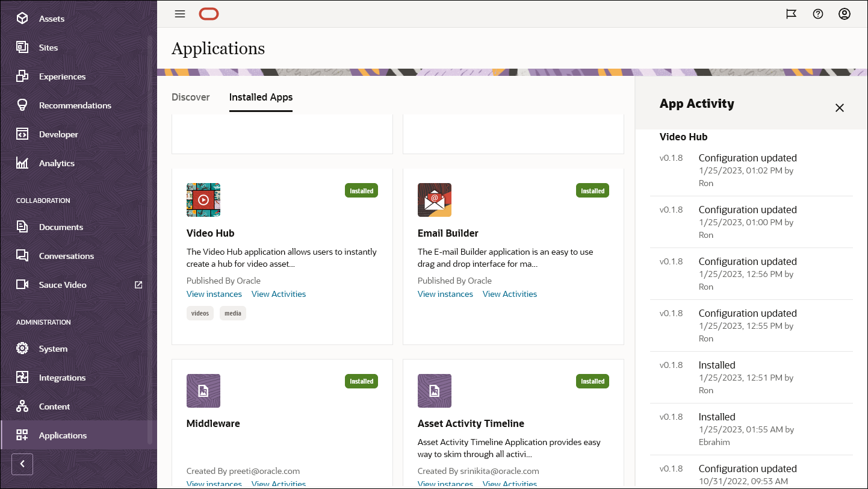Open Sauce Video in a new window

(x=139, y=284)
